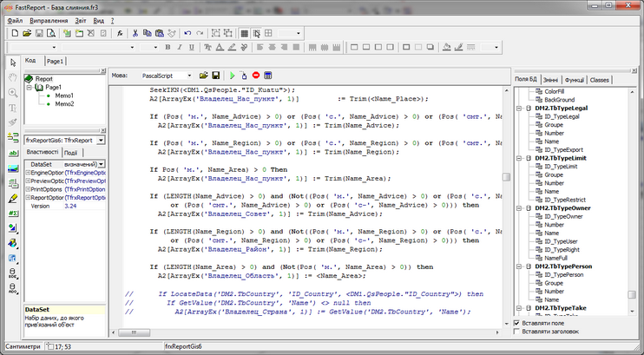644x355 pixels.
Task: Toggle underline formatting
Action: (192, 48)
